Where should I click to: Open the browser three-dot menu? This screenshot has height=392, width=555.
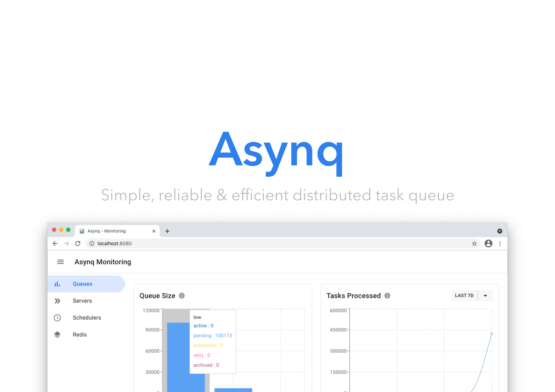tap(500, 243)
